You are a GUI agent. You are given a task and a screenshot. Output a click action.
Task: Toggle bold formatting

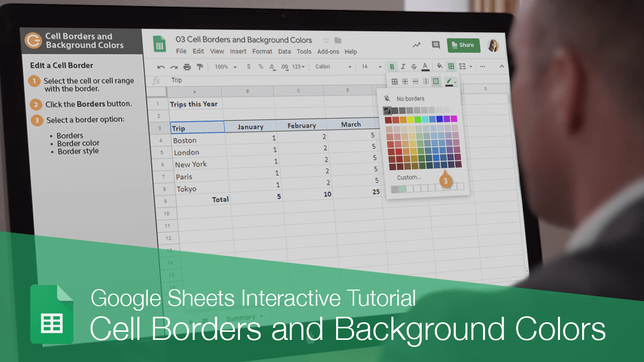pyautogui.click(x=392, y=66)
